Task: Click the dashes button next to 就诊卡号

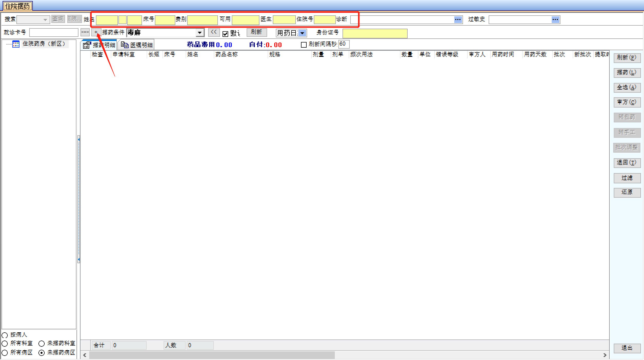Action: pos(85,32)
